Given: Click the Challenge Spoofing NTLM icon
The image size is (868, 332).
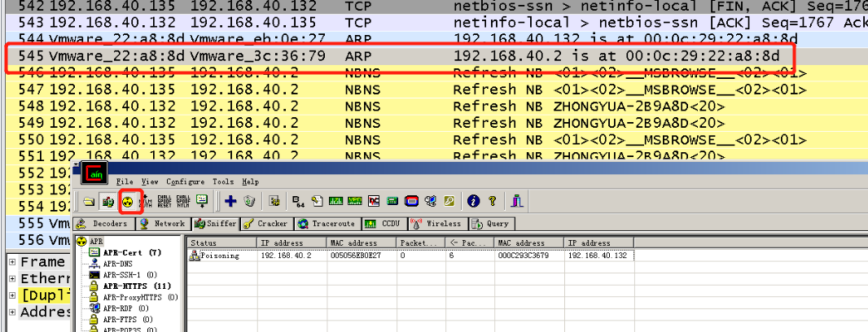Looking at the screenshot, I should (183, 202).
